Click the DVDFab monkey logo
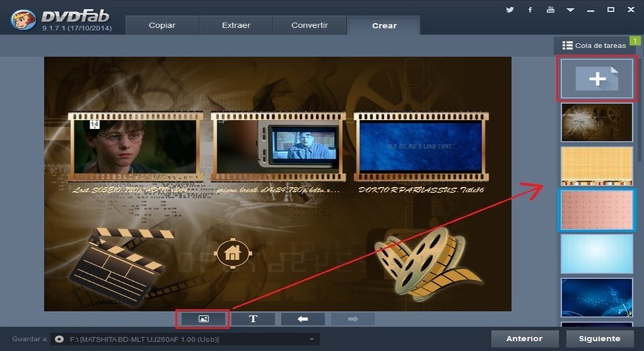The image size is (644, 351). point(23,19)
